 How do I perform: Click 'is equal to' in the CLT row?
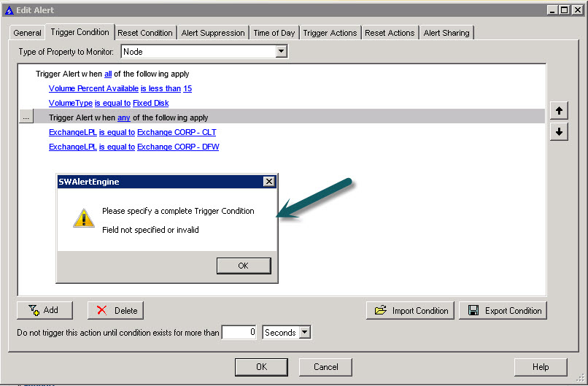pos(117,132)
